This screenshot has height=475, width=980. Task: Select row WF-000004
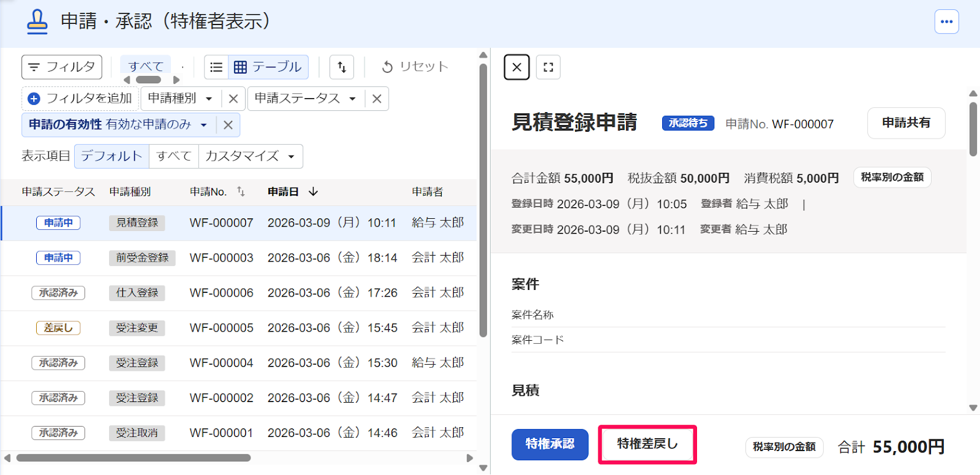239,363
